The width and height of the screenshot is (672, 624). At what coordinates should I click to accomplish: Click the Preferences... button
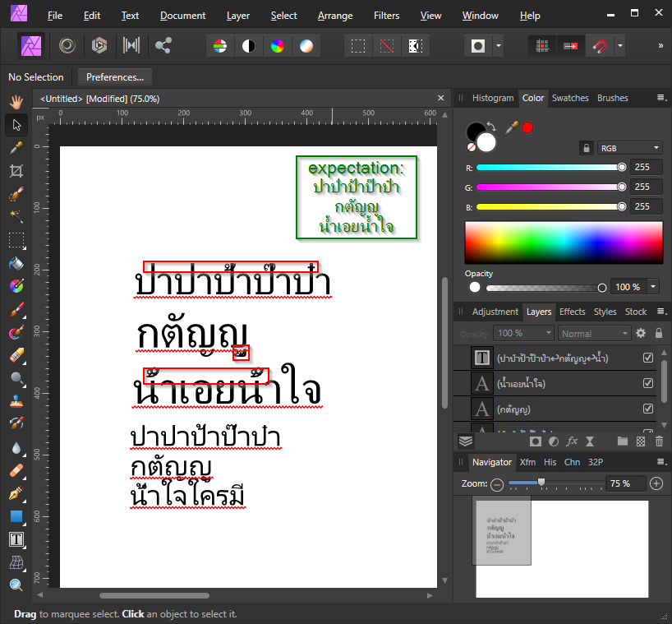click(x=115, y=77)
